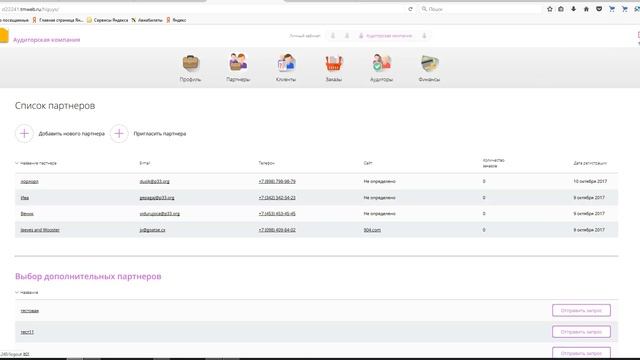Image resolution: width=640 pixels, height=360 pixels.
Task: Go to the browser home page icon
Action: (586, 9)
